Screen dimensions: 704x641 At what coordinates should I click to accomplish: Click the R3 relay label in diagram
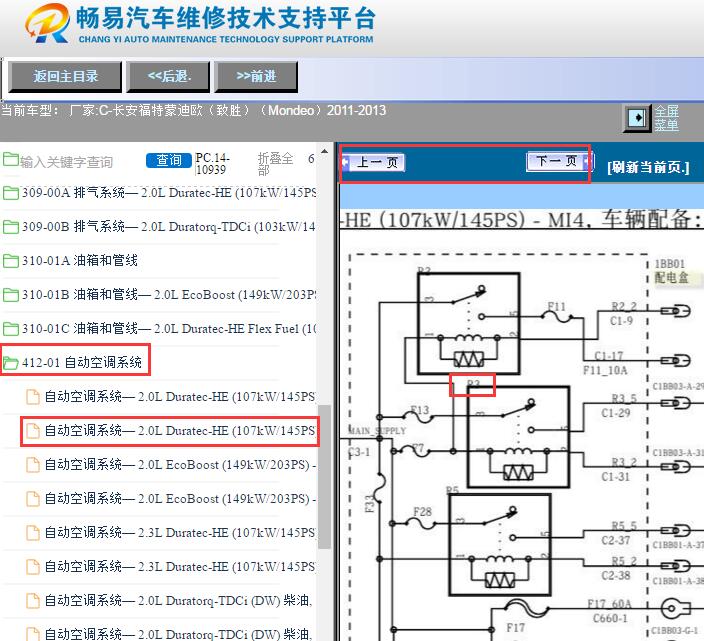[x=473, y=384]
